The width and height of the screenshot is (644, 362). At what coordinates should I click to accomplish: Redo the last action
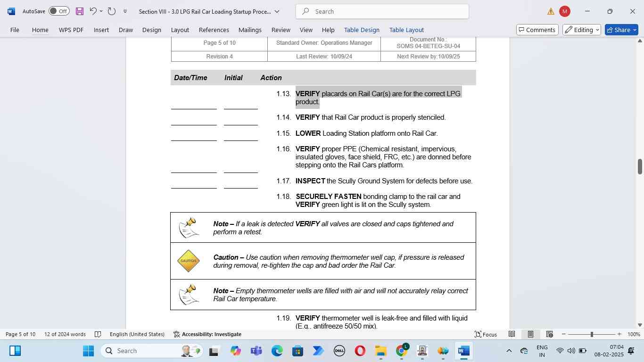point(112,11)
